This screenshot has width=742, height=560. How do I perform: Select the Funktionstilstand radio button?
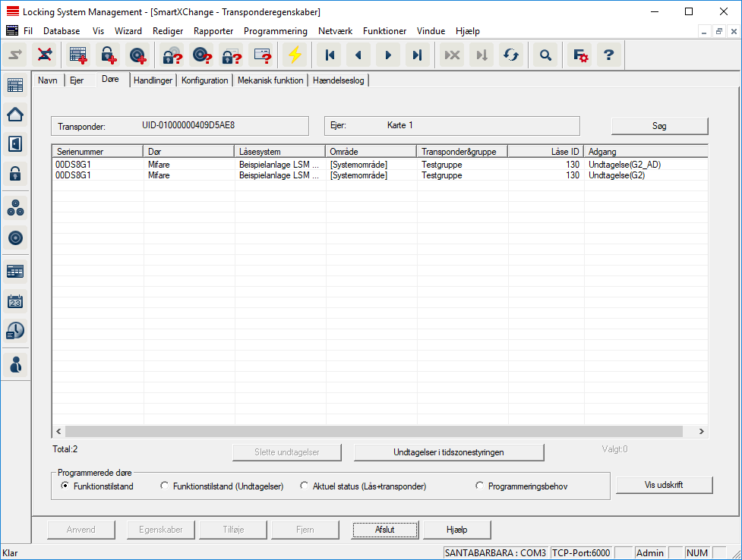65,486
